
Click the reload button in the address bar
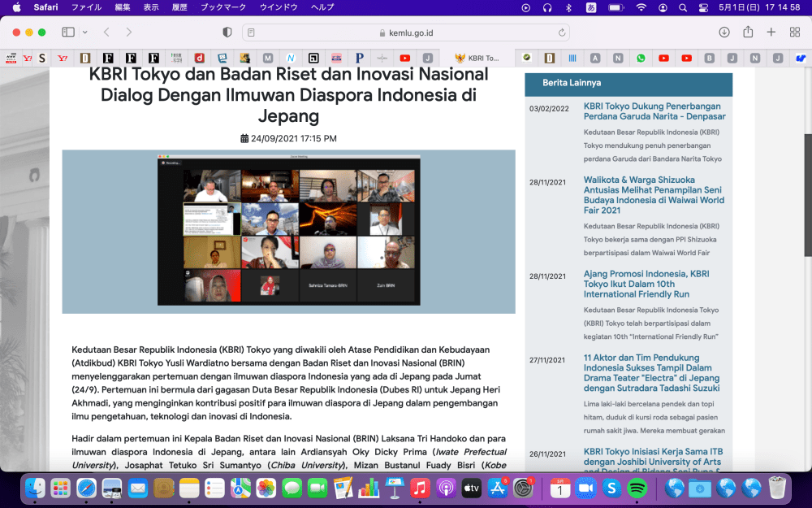(562, 32)
